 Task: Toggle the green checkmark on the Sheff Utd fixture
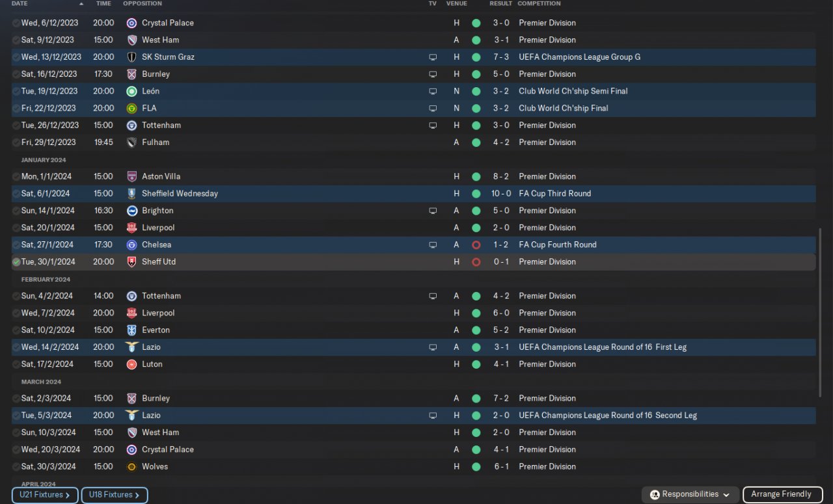(16, 262)
